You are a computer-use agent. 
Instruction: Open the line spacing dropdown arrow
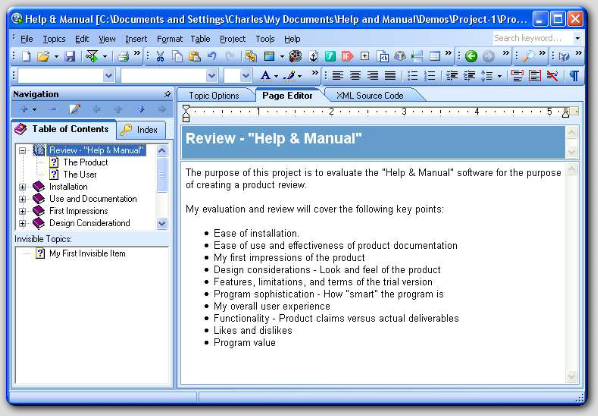(500, 76)
